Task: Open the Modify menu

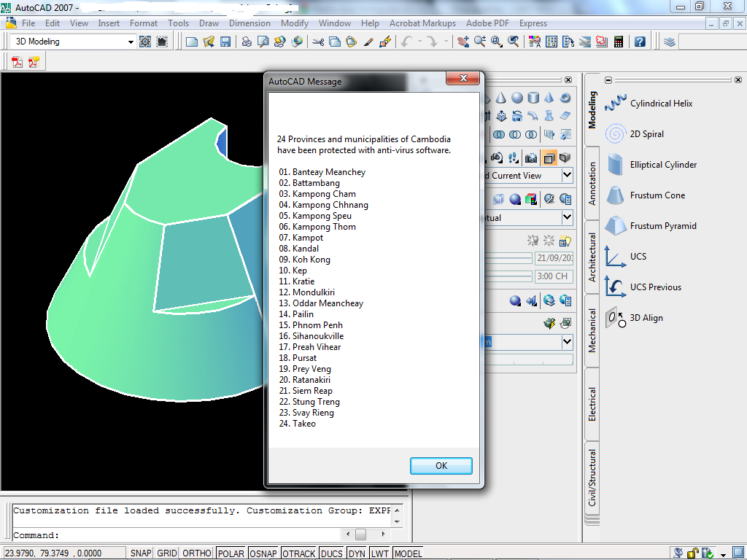Action: point(295,23)
